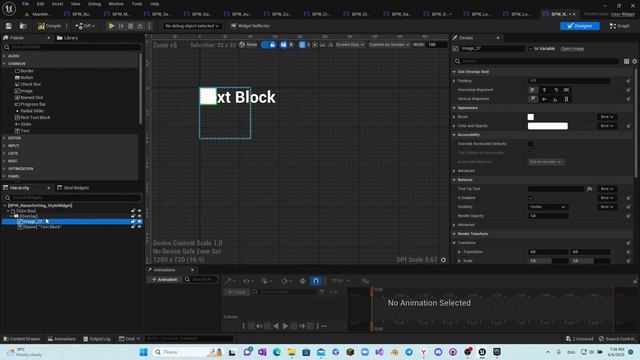Select vertical align center icon
This screenshot has height=360, width=640.
544,99
